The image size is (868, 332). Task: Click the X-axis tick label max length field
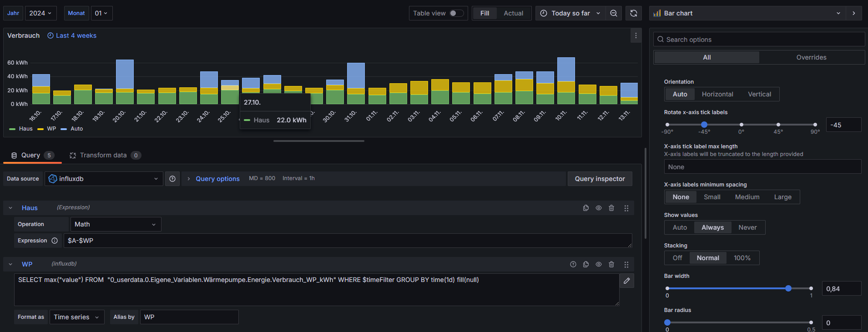762,167
